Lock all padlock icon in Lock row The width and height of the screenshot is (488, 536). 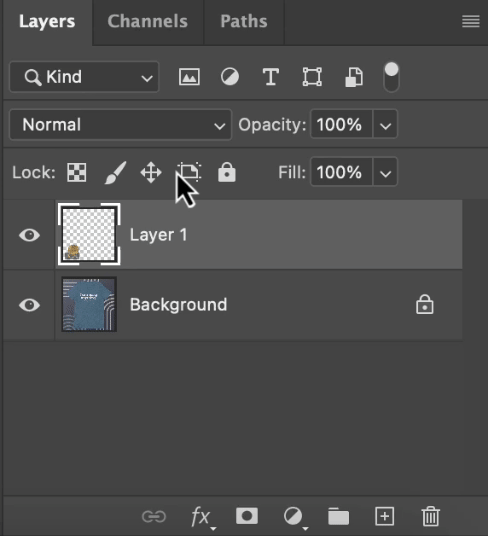[x=227, y=172]
